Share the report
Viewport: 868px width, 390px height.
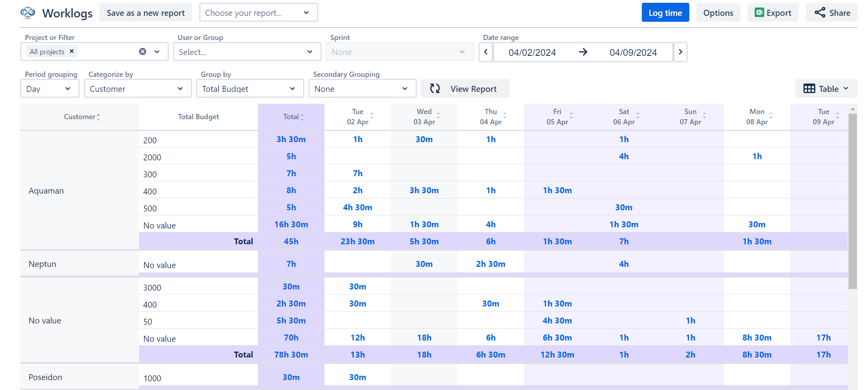[832, 13]
